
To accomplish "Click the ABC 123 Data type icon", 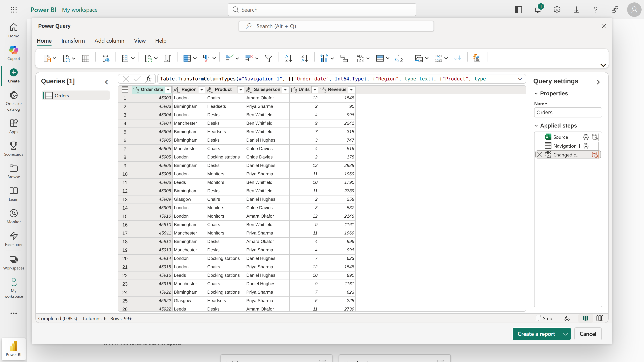I will (360, 58).
